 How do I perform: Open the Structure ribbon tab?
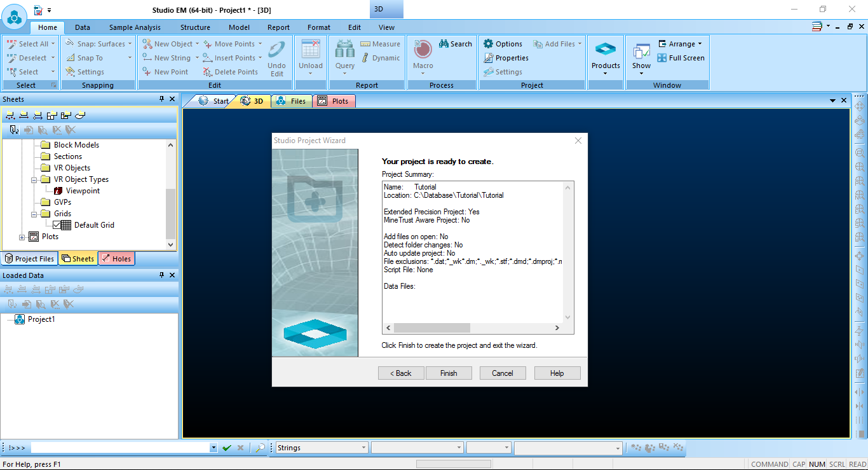pos(195,27)
